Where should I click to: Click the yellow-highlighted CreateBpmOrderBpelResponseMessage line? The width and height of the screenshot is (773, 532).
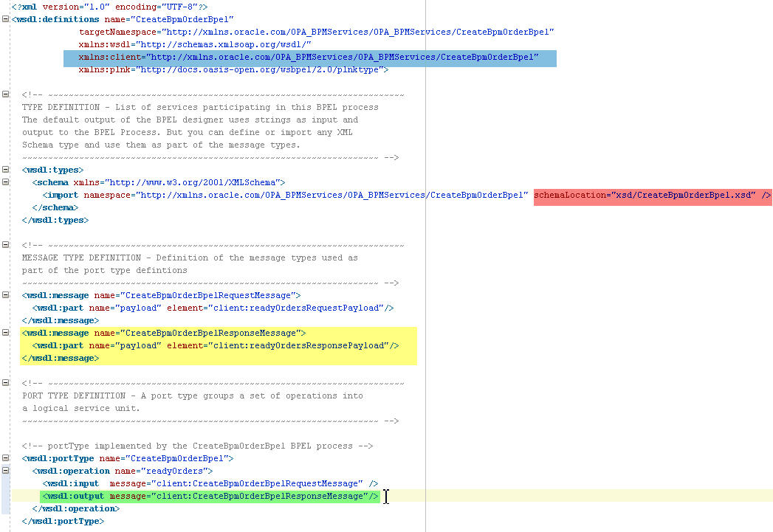164,333
